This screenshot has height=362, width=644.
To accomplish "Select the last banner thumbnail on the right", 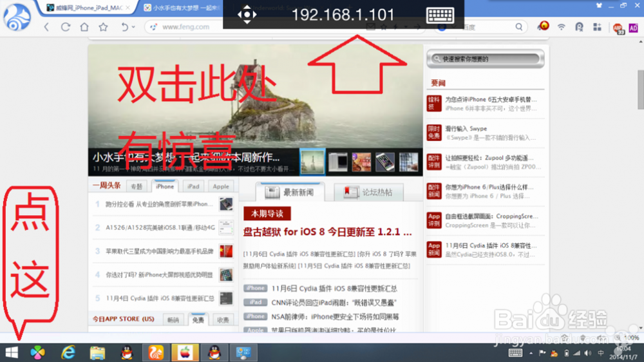I will (x=409, y=162).
